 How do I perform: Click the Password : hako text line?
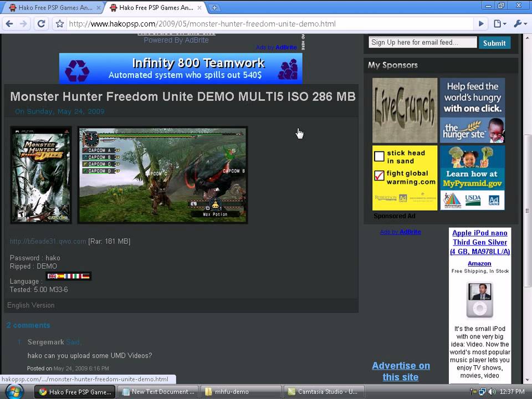pyautogui.click(x=35, y=258)
